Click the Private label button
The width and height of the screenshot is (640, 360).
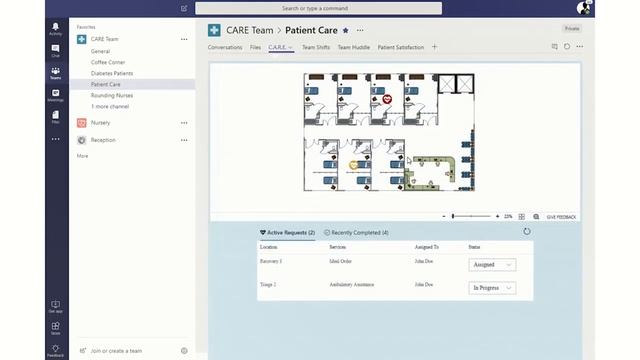coord(572,29)
